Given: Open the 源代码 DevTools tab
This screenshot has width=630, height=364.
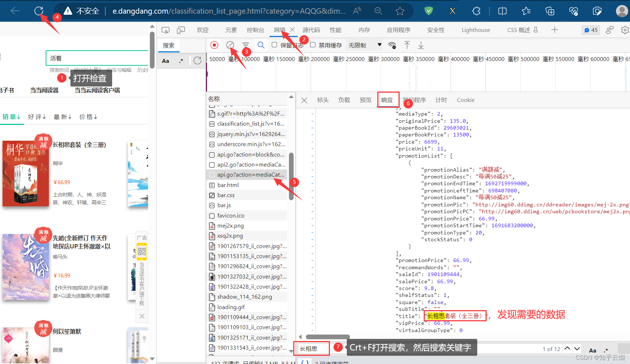Looking at the screenshot, I should click(x=311, y=30).
